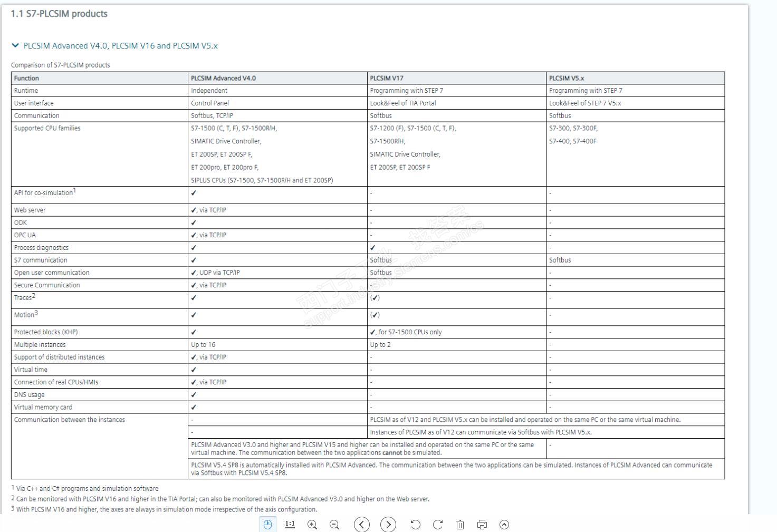Collapse the viewer toolbar with the up-chevron icon
The height and width of the screenshot is (532, 777).
(x=504, y=525)
